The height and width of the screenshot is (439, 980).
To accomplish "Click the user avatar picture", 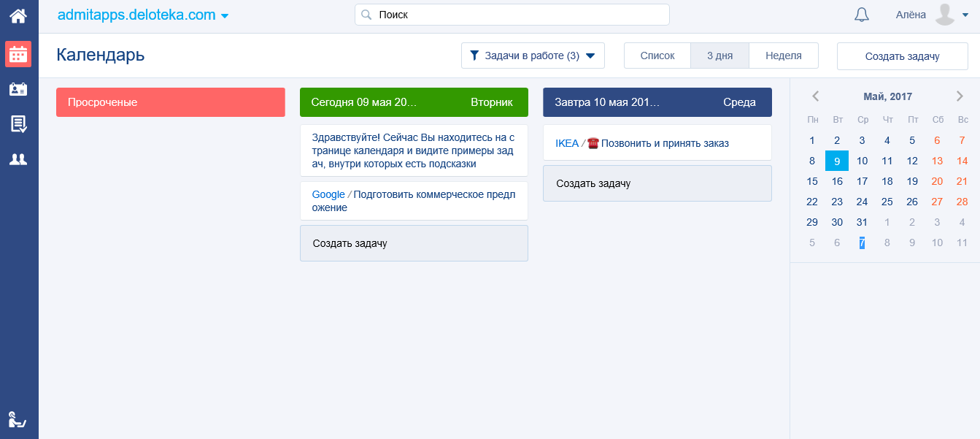I will coord(945,15).
